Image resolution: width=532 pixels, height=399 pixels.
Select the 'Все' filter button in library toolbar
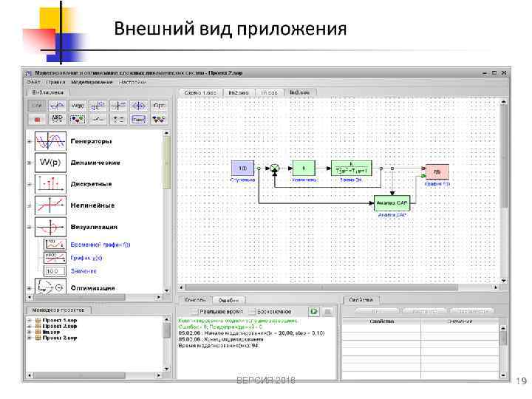(37, 106)
